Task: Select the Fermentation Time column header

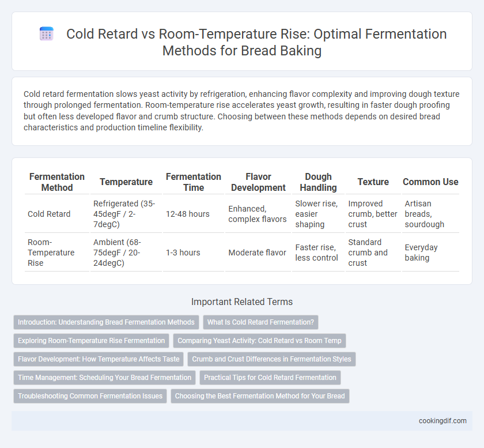Action: point(194,182)
